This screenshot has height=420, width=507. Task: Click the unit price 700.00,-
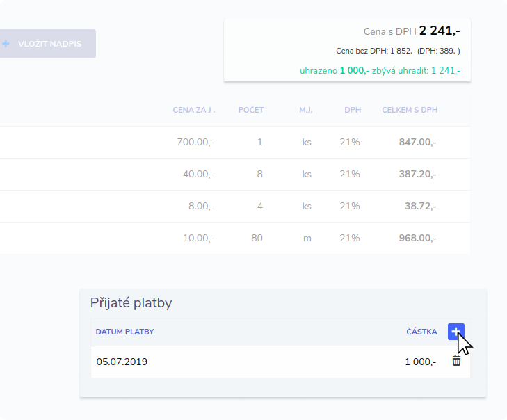(x=195, y=142)
